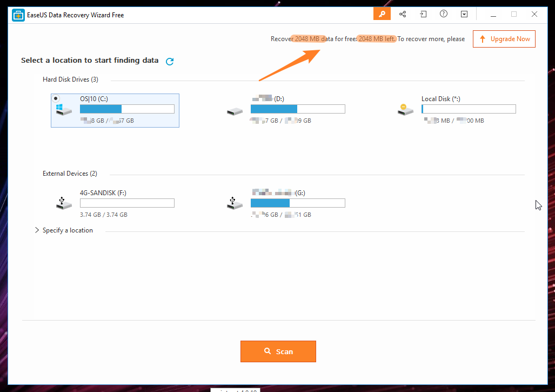The image size is (555, 392).
Task: Click the 4G-SANDISK empty usage bar
Action: point(127,203)
